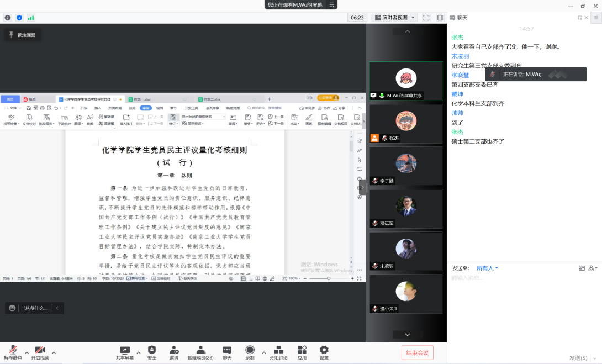
Task: Click the 聊天 chat button in toolbar
Action: click(227, 351)
